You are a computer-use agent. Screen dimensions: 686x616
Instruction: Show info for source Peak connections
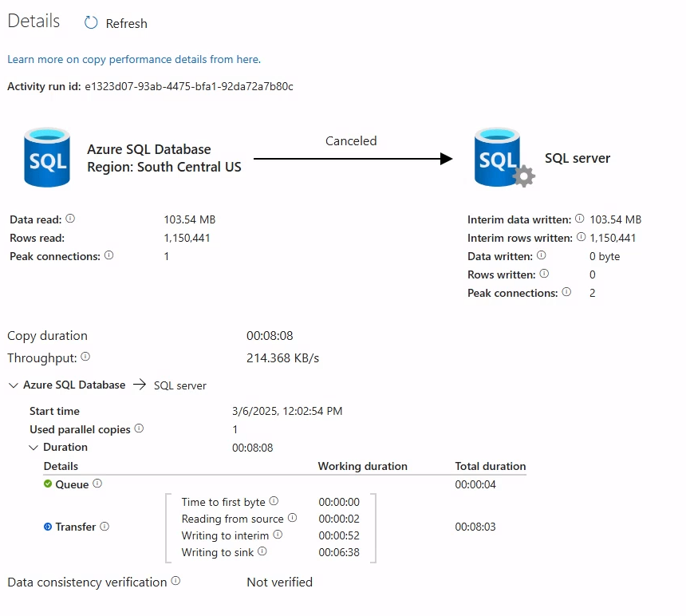click(109, 255)
